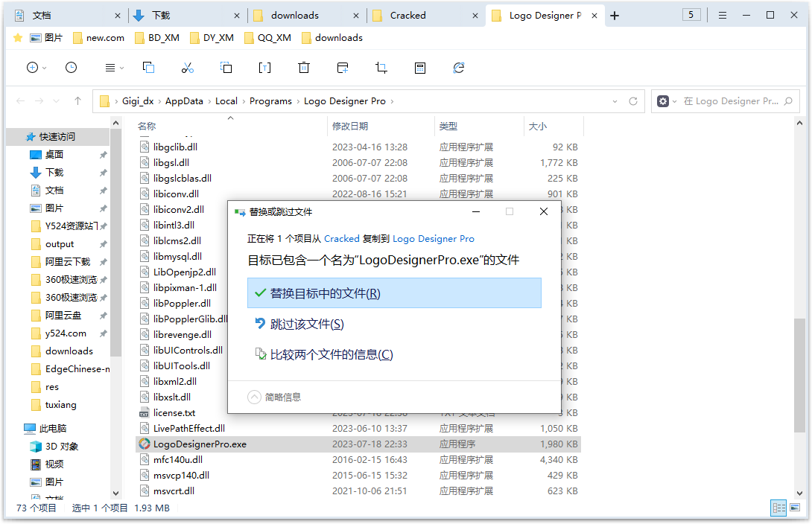Click the new item plus-circle toolbar icon
This screenshot has width=812, height=524.
(x=32, y=68)
